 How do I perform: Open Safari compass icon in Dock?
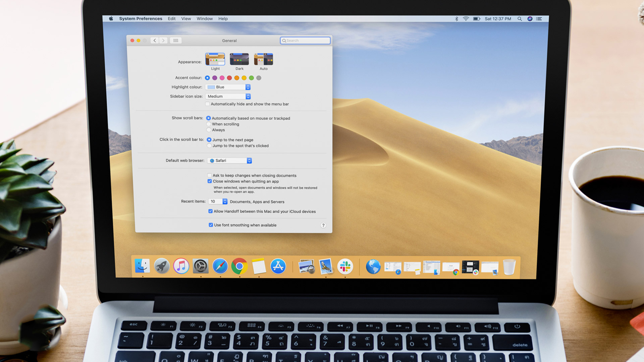coord(220,266)
